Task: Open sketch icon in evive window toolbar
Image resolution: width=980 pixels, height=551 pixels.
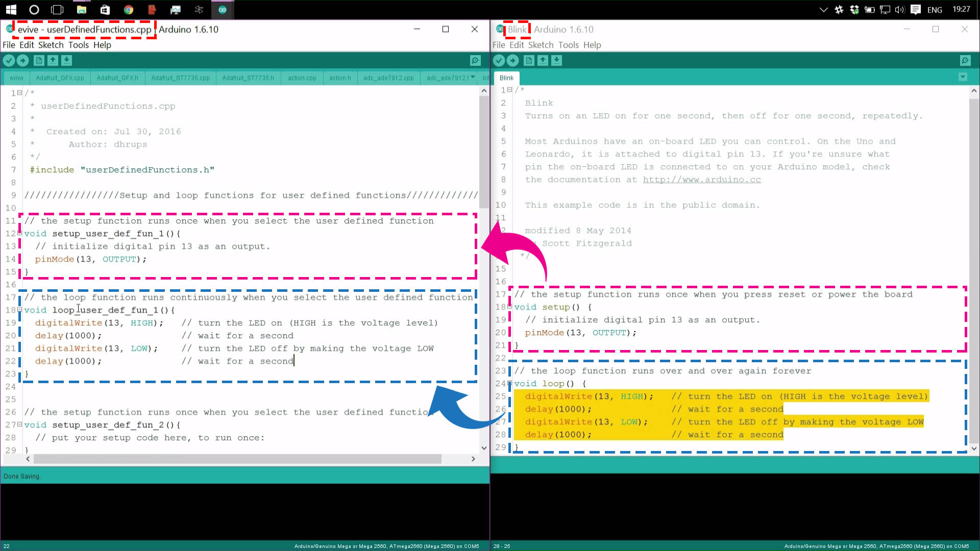Action: (53, 61)
